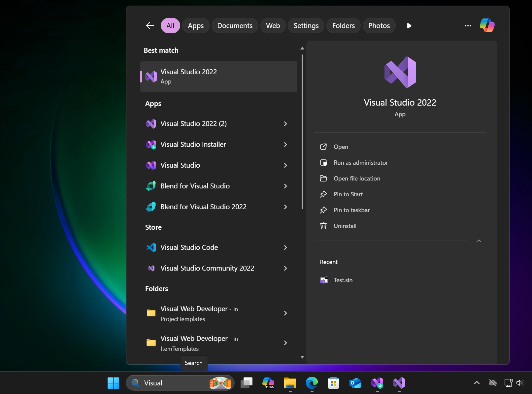The width and height of the screenshot is (532, 394).
Task: Open Test.sln from the Recent section
Action: pyautogui.click(x=343, y=280)
